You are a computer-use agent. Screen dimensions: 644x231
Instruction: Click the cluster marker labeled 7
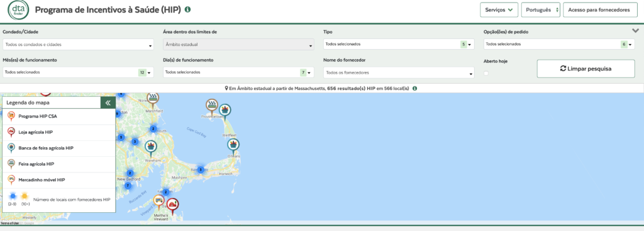tap(128, 186)
